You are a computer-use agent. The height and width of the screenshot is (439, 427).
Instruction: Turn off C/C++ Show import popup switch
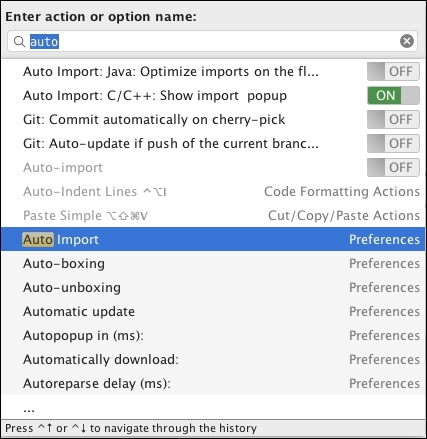(393, 95)
